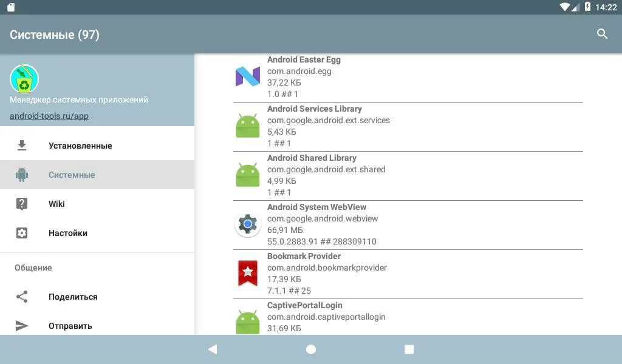Tap the recycle bin app logo
The width and height of the screenshot is (622, 364).
pos(24,79)
